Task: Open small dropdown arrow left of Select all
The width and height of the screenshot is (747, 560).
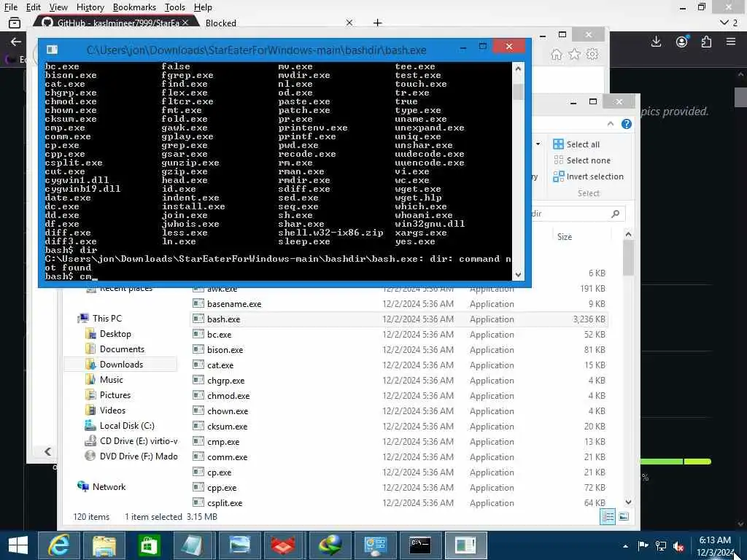Action: click(x=538, y=144)
